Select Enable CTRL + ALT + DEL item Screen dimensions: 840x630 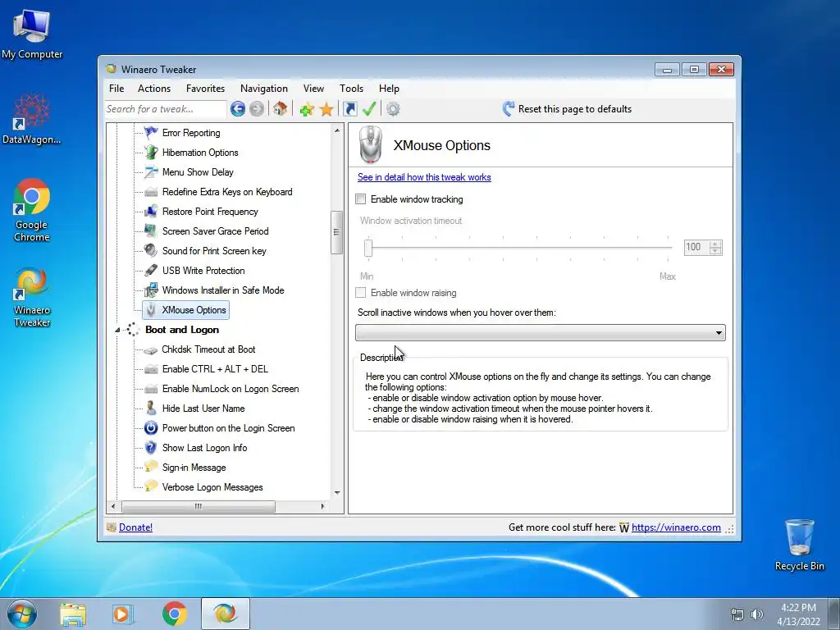[215, 369]
